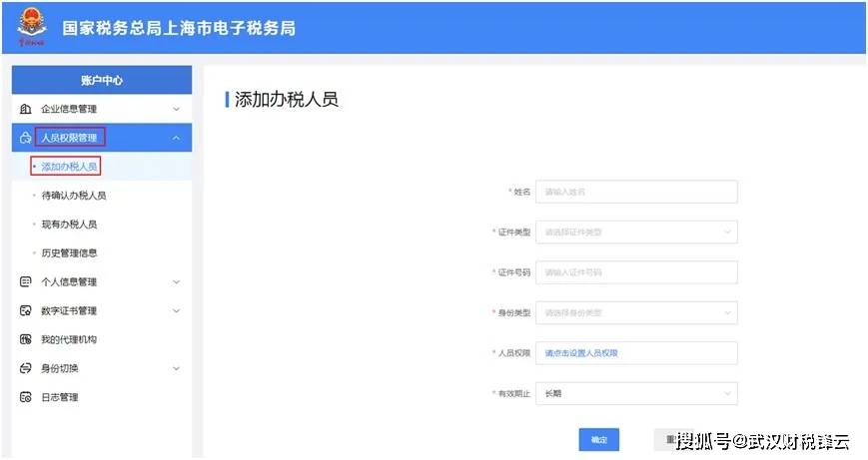Image resolution: width=868 pixels, height=460 pixels.
Task: Open 历史管理信息 submenu item
Action: 102,252
